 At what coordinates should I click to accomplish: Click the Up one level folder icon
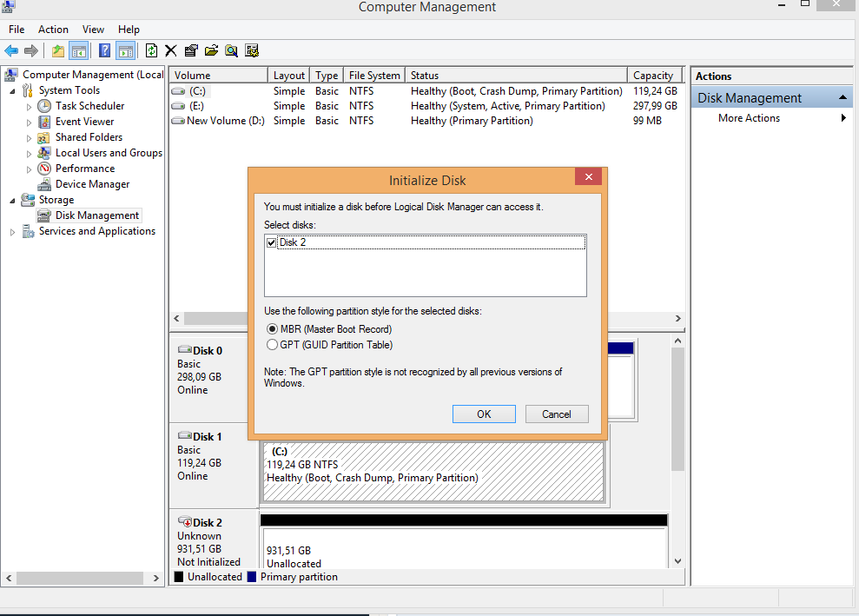coord(58,51)
